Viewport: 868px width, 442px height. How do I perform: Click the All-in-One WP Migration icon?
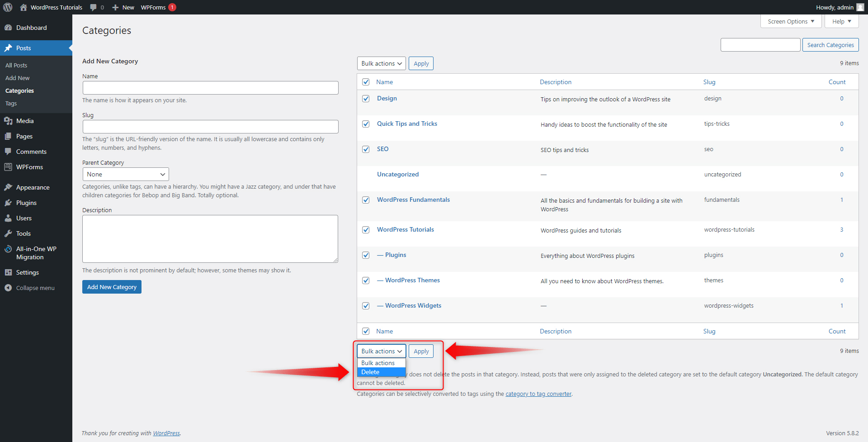(8, 249)
